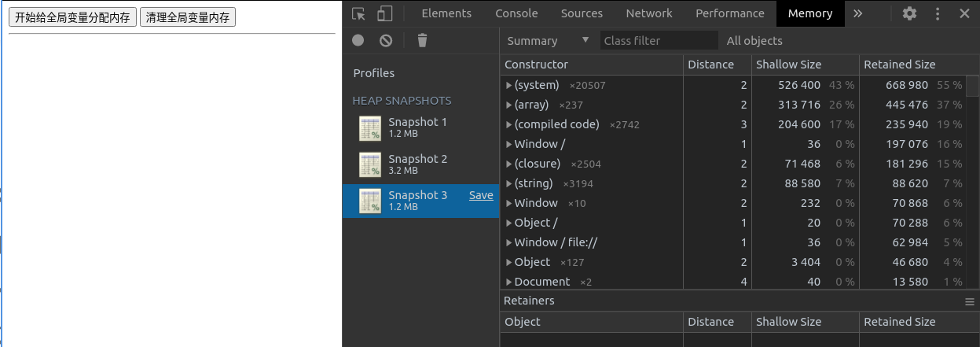
Task: Switch to the Console tab
Action: click(x=516, y=13)
